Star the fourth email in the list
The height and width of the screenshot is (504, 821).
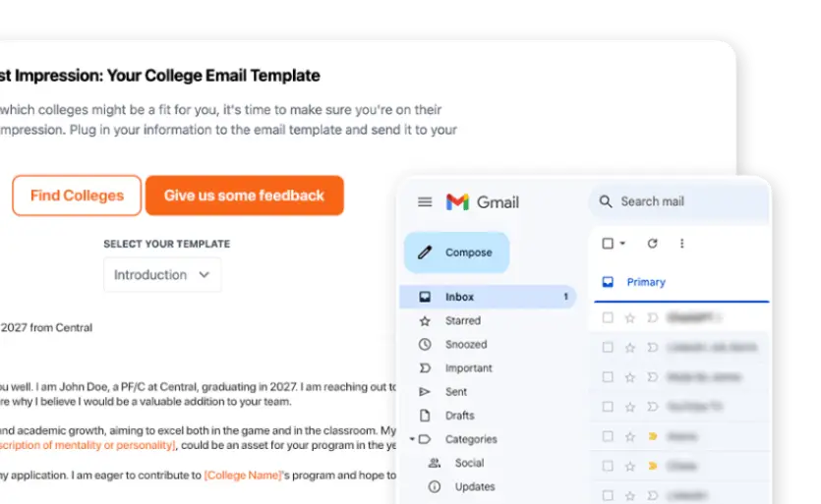pyautogui.click(x=630, y=407)
